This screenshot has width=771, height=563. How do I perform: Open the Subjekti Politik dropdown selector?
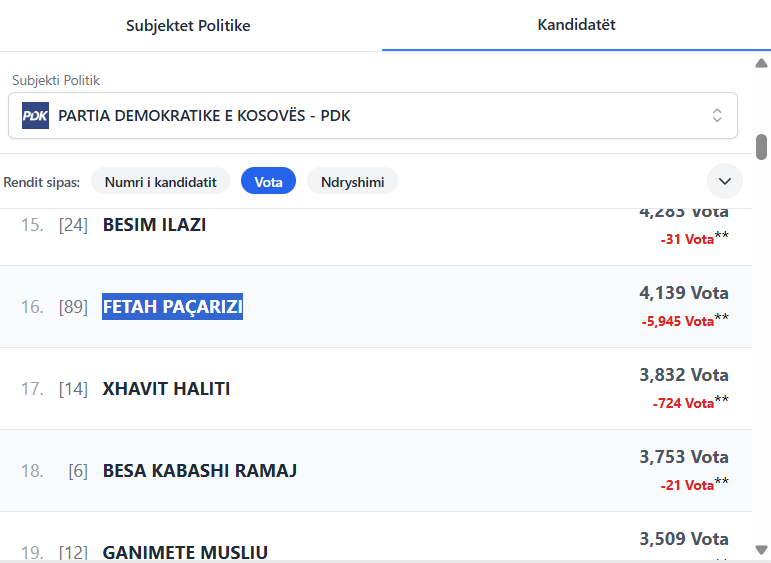372,115
